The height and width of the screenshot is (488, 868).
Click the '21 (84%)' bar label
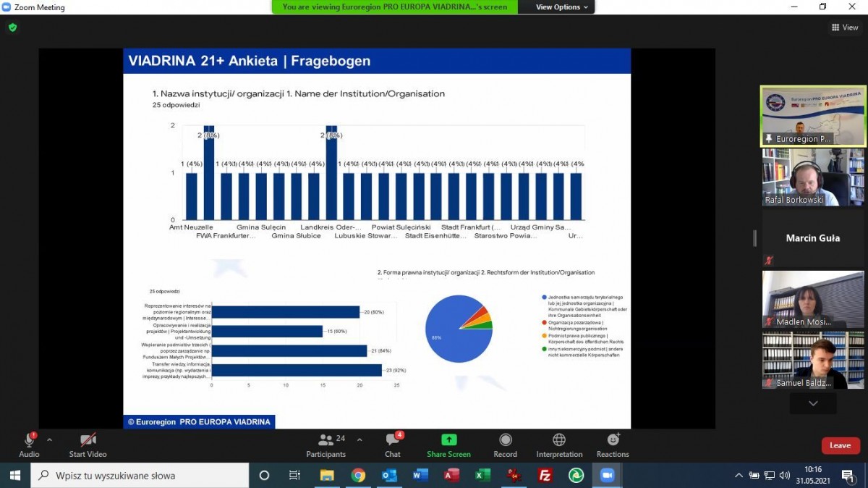(x=380, y=350)
